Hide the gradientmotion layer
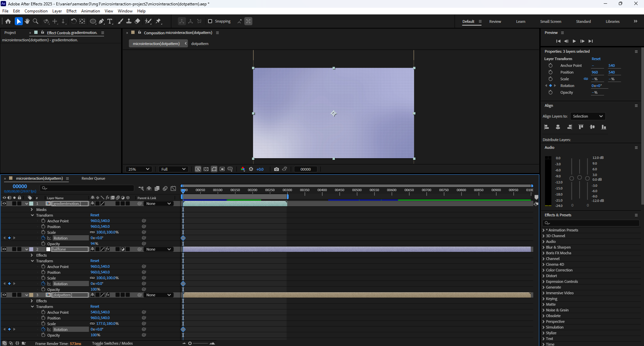Viewport: 644px width, 346px height. tap(4, 204)
